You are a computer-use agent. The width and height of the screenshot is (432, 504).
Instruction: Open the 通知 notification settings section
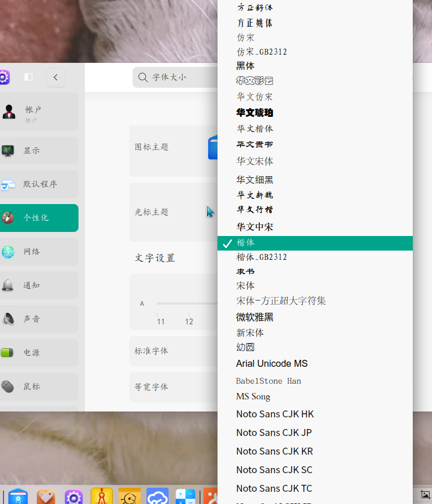point(38,285)
